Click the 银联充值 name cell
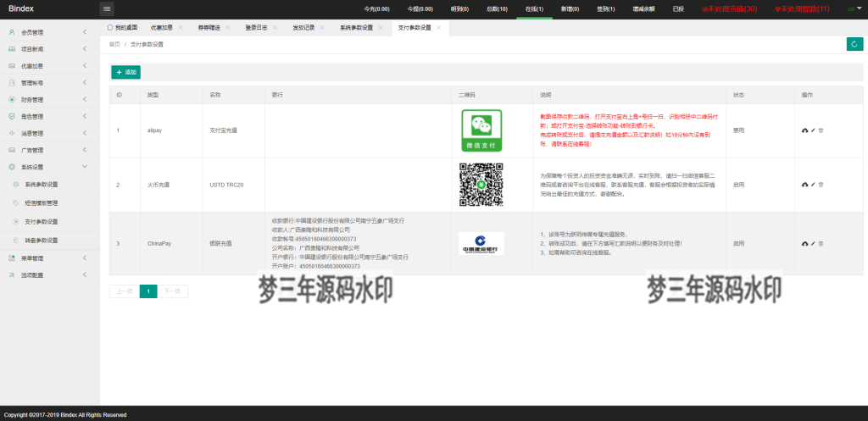The height and width of the screenshot is (421, 868). (x=220, y=243)
